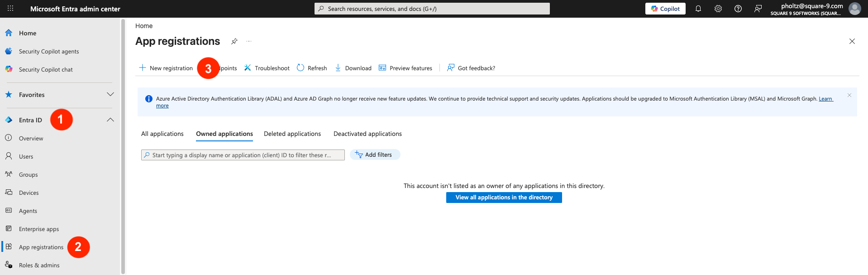This screenshot has width=868, height=275.
Task: Click the application filter search box
Action: [x=243, y=155]
